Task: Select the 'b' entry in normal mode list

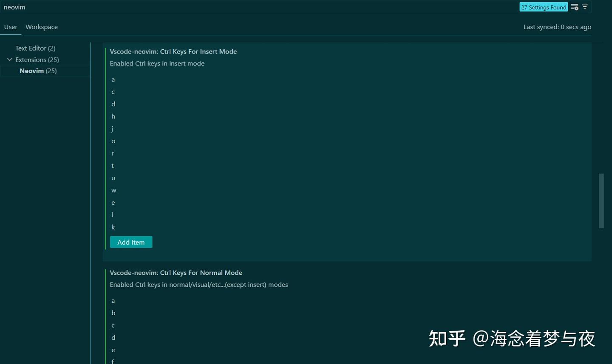Action: pyautogui.click(x=113, y=313)
